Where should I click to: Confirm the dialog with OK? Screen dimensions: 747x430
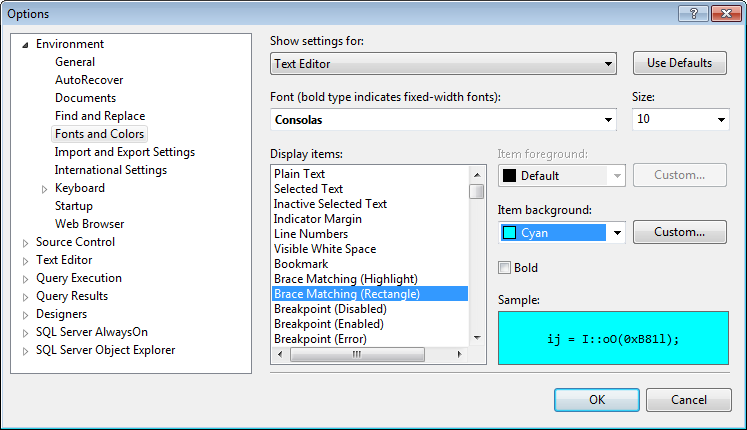click(x=597, y=400)
